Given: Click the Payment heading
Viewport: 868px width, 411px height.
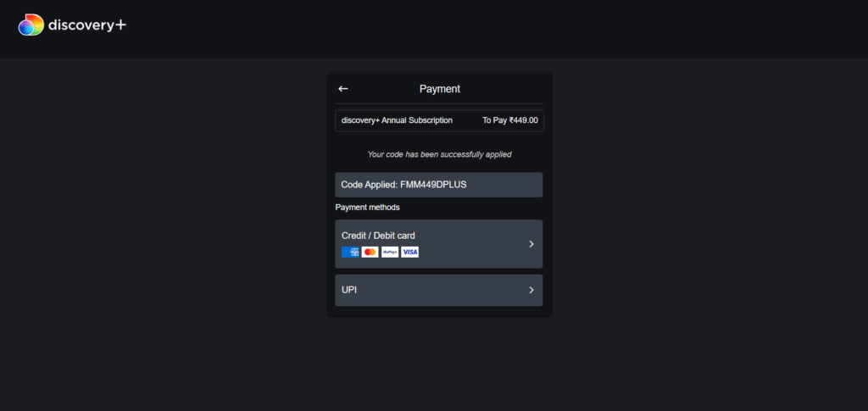Looking at the screenshot, I should 440,88.
